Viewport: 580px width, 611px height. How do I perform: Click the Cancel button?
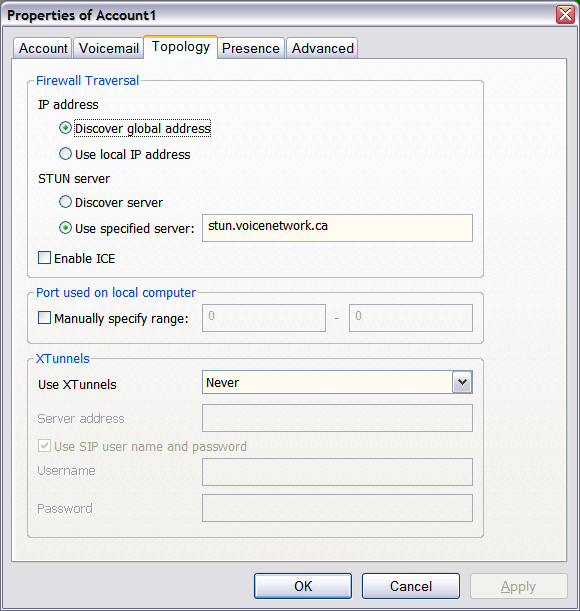point(411,586)
